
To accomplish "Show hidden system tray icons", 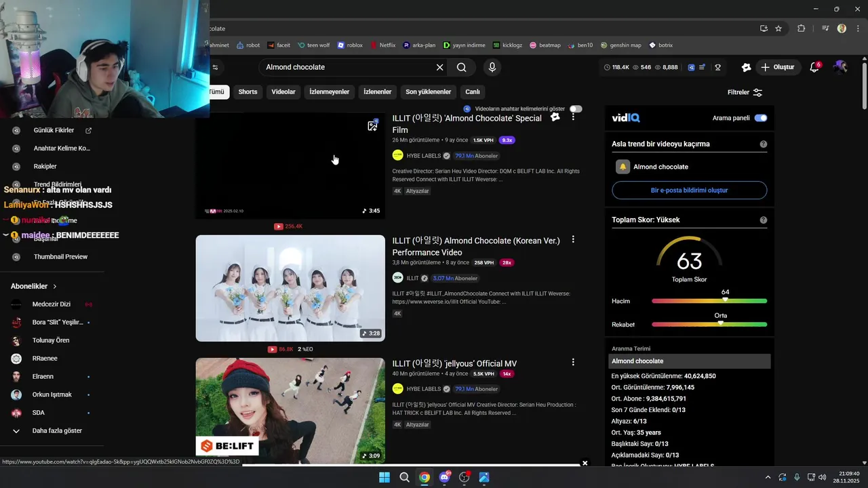I will pos(768,477).
